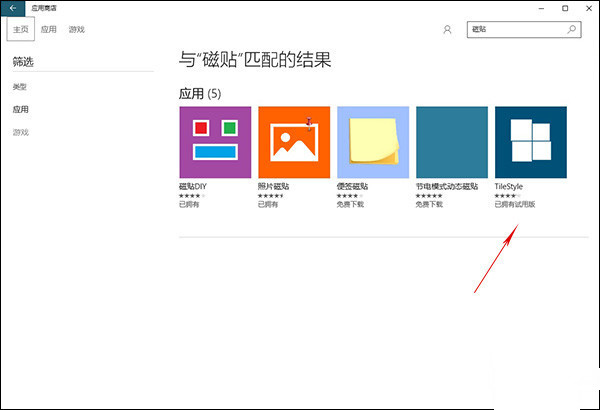The width and height of the screenshot is (600, 410).
Task: Select 游戏 filter in the sidebar
Action: click(x=21, y=132)
